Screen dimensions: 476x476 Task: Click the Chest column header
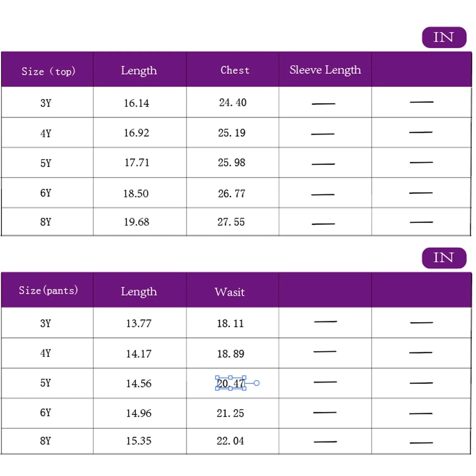click(x=235, y=70)
